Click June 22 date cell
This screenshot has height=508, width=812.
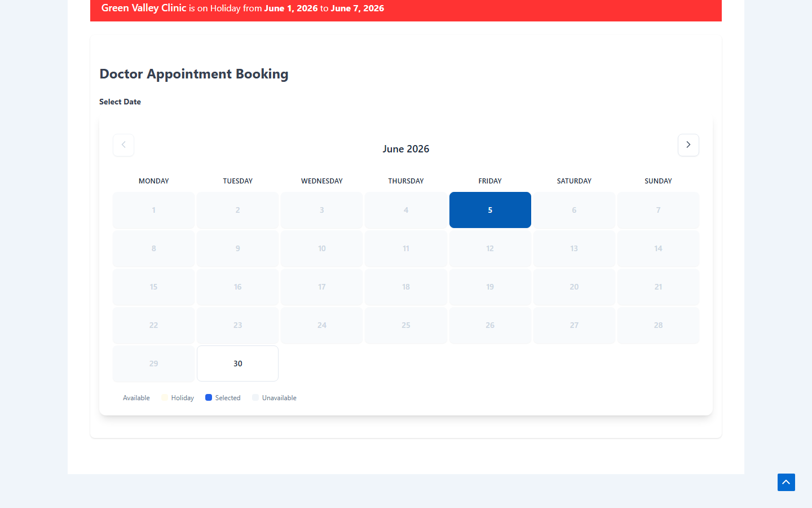(x=153, y=325)
